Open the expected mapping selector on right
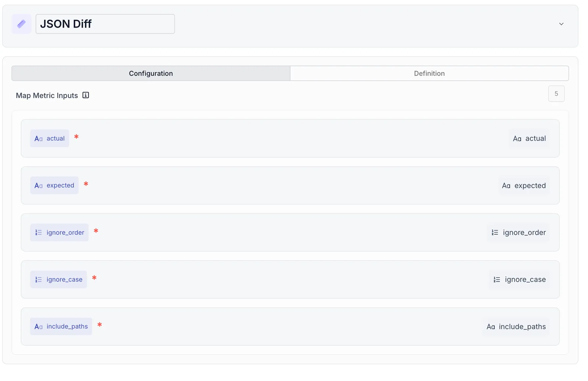Screen dimensions: 588x381 pos(524,185)
